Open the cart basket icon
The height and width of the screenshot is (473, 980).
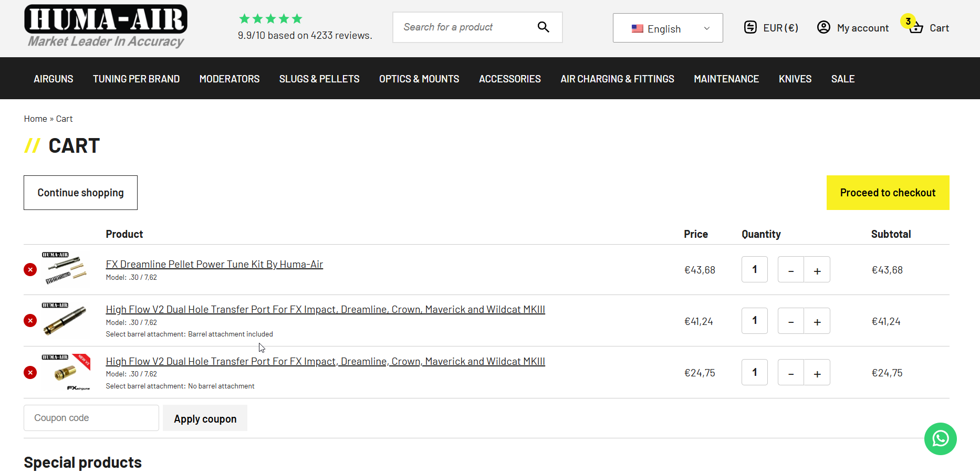pyautogui.click(x=916, y=28)
